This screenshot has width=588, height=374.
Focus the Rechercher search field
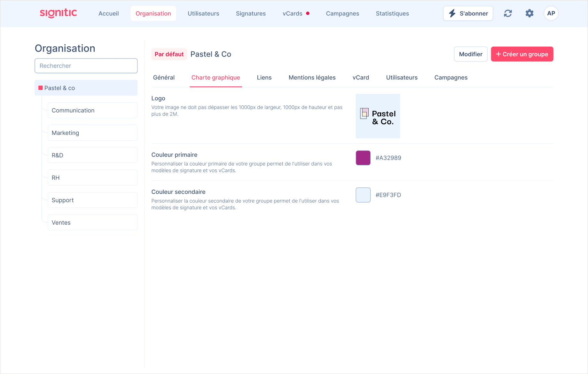coord(86,66)
